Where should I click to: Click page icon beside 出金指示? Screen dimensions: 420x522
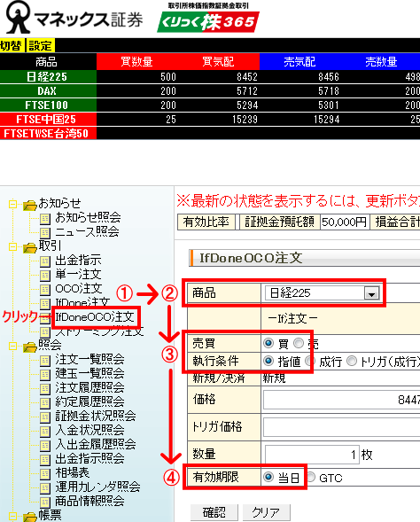pos(45,261)
